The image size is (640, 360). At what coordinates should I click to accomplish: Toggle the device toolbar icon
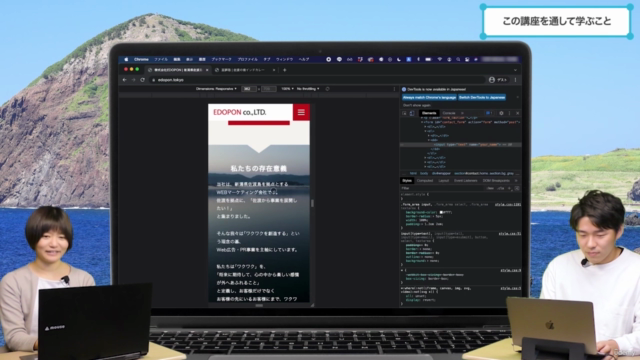click(412, 113)
